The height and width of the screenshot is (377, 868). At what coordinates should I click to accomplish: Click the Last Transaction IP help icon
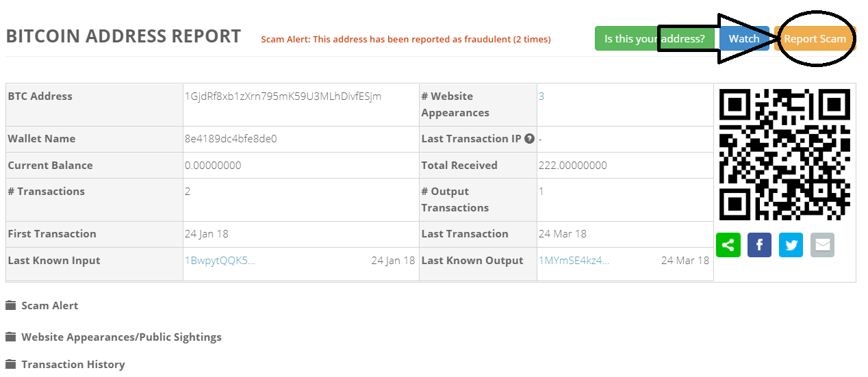click(529, 139)
